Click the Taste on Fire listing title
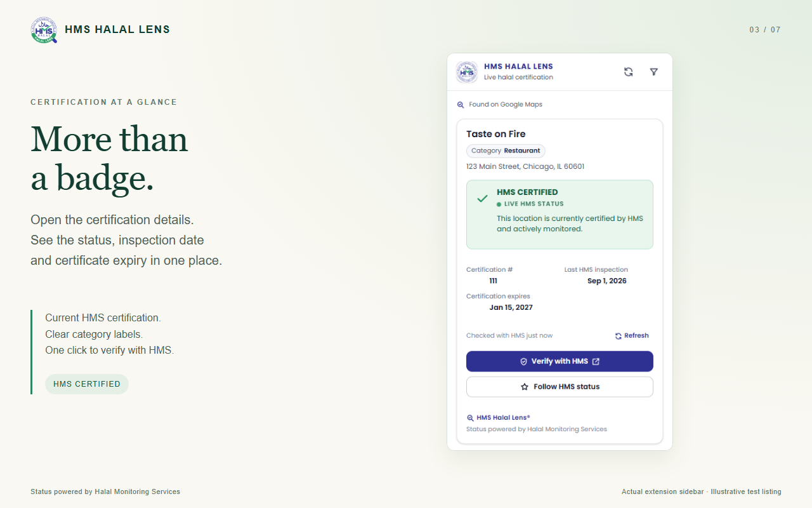The height and width of the screenshot is (508, 812). tap(496, 134)
